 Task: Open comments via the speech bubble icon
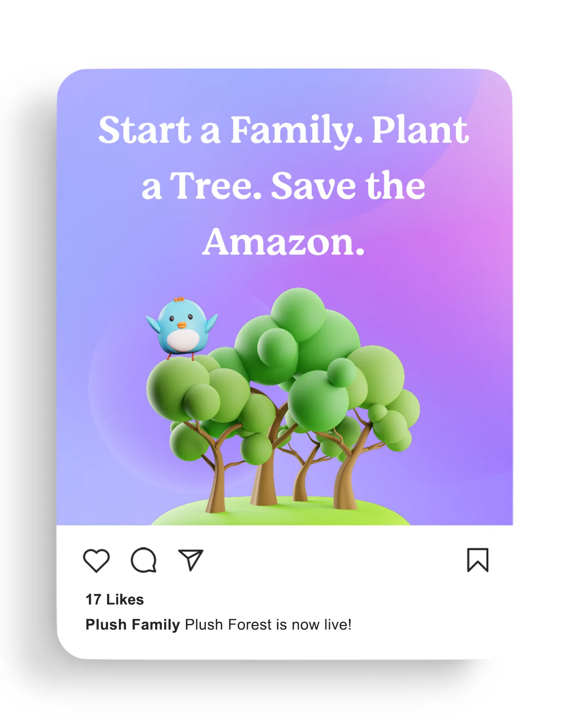[x=144, y=561]
